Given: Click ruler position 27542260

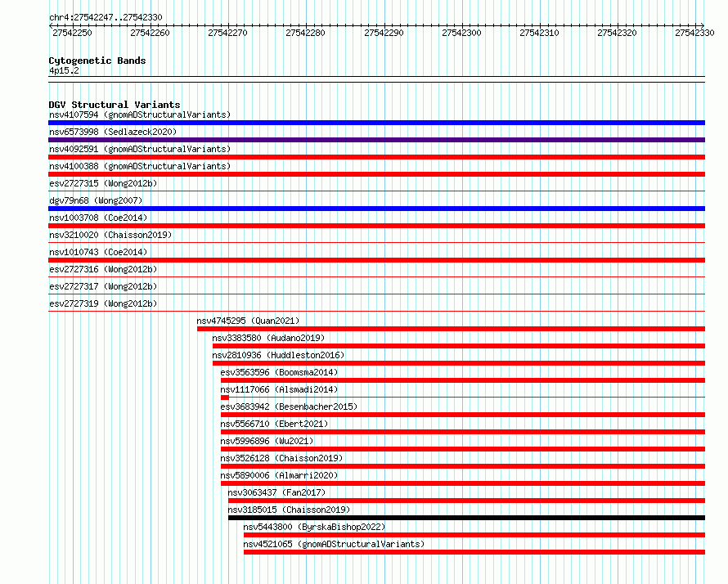Looking at the screenshot, I should pos(150,33).
